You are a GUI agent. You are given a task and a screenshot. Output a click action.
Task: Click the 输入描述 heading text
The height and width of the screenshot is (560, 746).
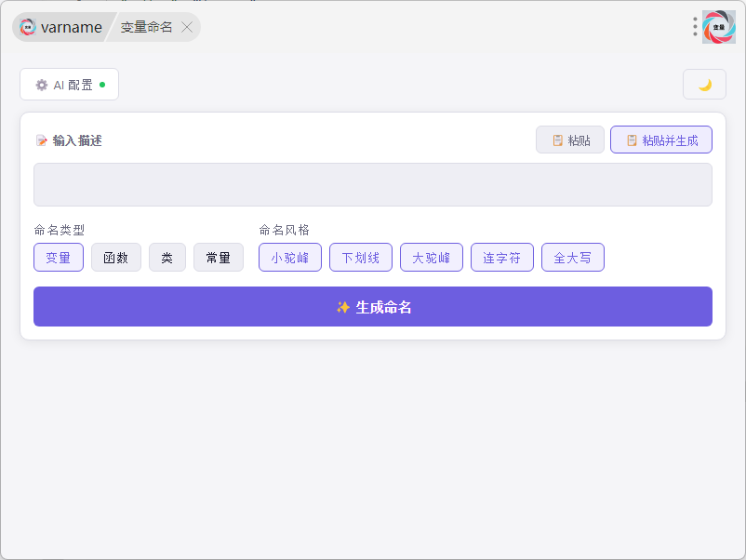[x=77, y=140]
